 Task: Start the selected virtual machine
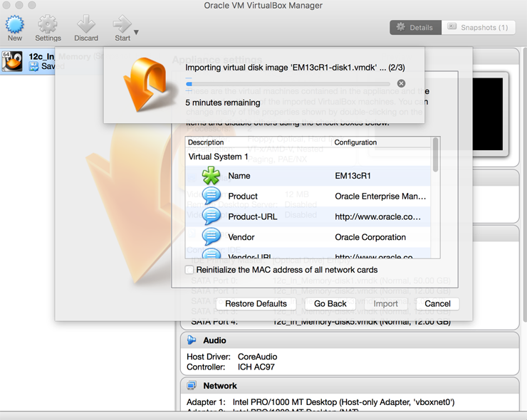[x=122, y=28]
